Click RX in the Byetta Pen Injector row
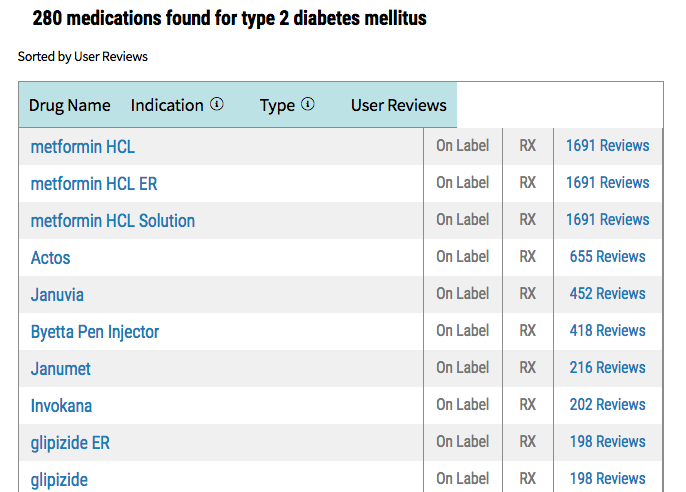Viewport: 686px width, 492px height. click(x=528, y=330)
